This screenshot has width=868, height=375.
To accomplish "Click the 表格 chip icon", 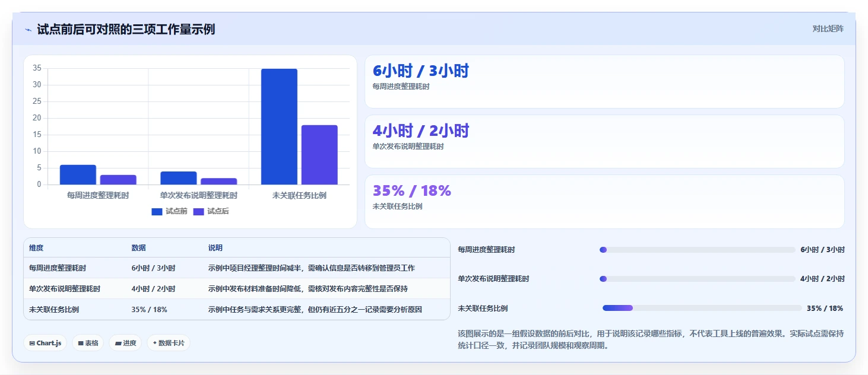I will pos(80,343).
